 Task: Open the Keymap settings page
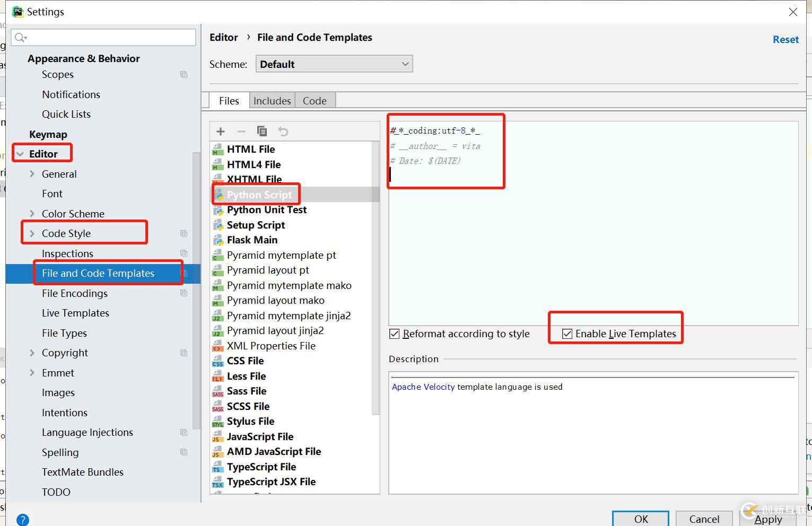pyautogui.click(x=48, y=135)
